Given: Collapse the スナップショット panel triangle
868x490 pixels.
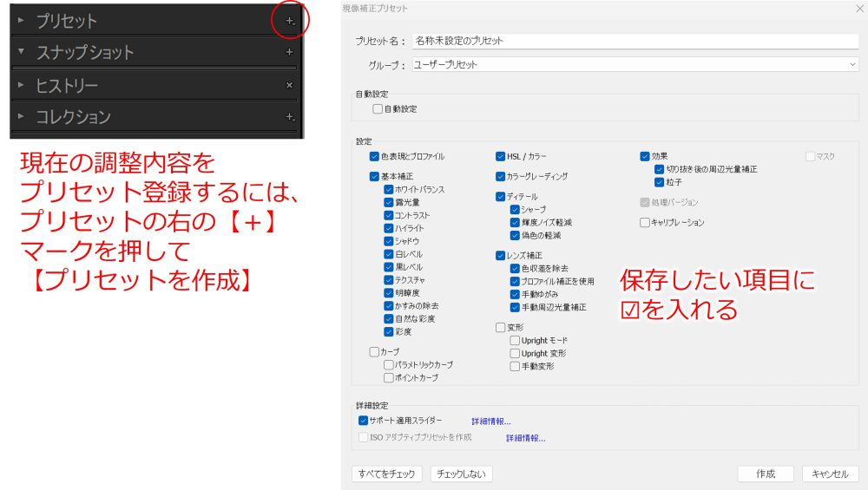Looking at the screenshot, I should [x=21, y=51].
